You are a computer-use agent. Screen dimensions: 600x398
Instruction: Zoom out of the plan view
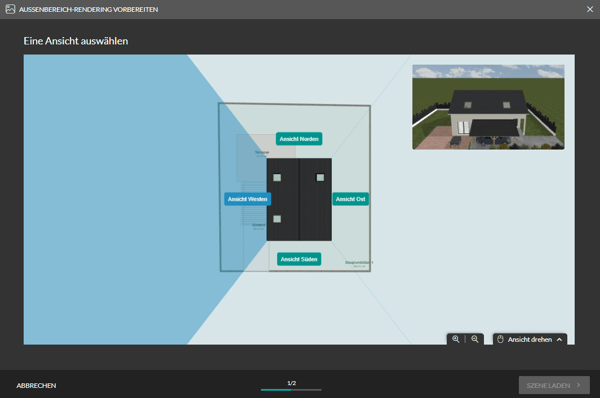[475, 339]
